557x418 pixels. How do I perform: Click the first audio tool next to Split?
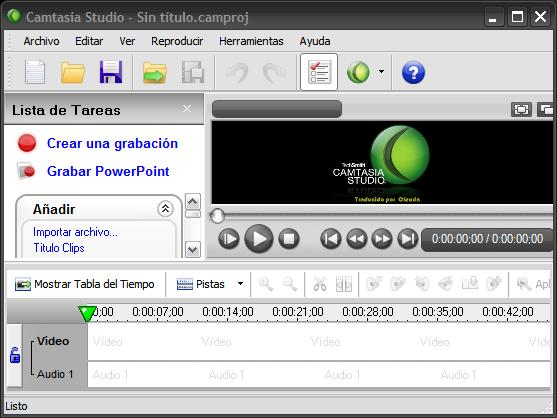(374, 284)
